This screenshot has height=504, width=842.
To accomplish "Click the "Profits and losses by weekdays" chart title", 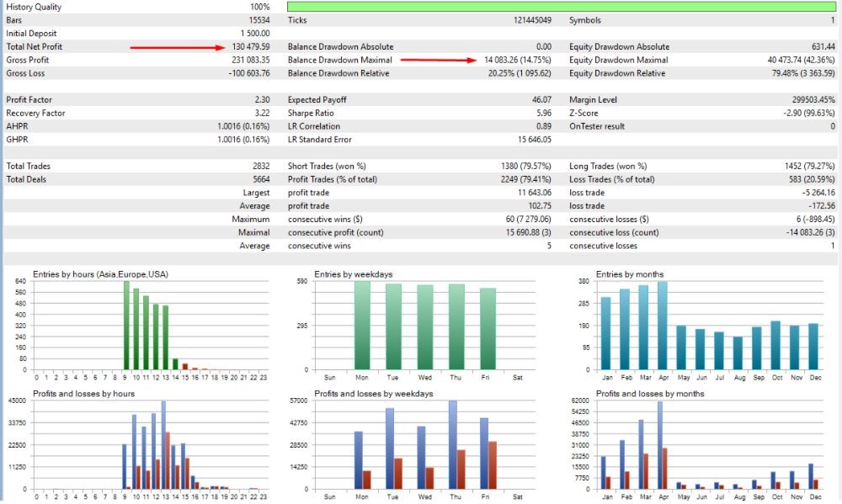I will tap(374, 394).
